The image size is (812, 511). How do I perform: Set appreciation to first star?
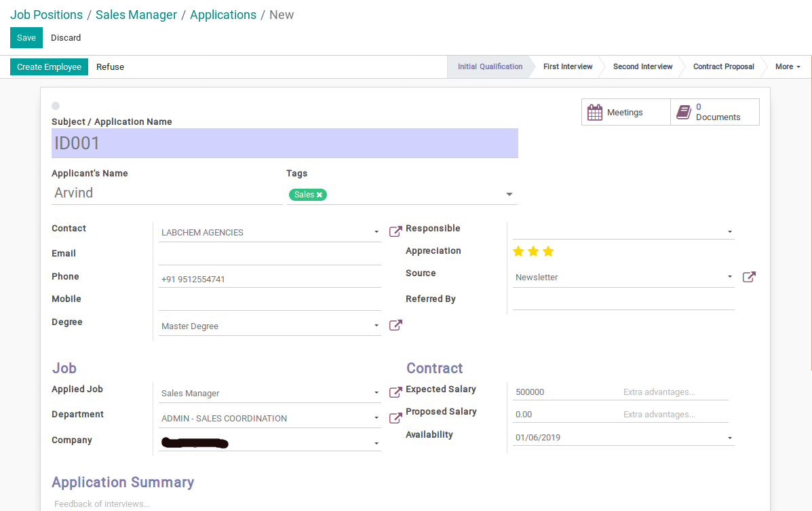point(518,252)
